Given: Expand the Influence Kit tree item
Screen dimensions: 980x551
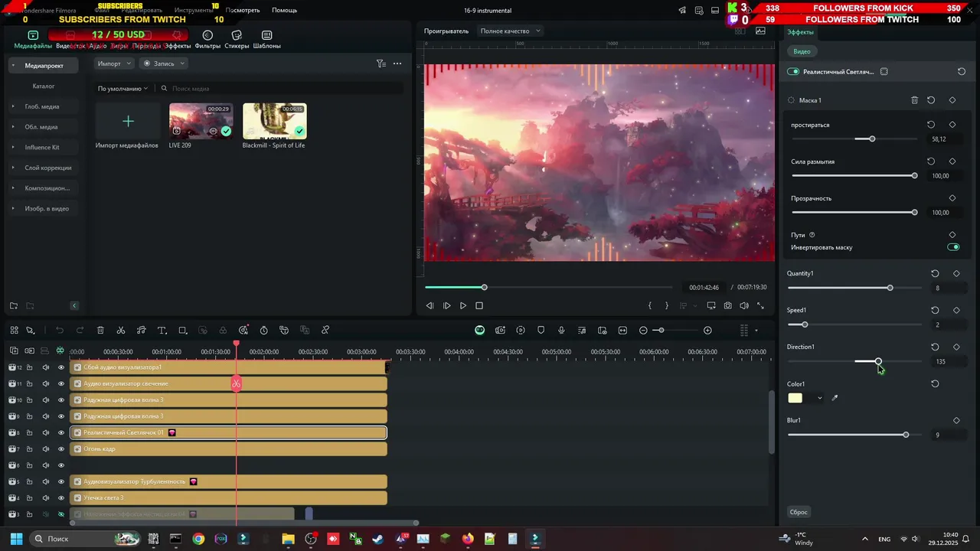Looking at the screenshot, I should click(x=13, y=147).
